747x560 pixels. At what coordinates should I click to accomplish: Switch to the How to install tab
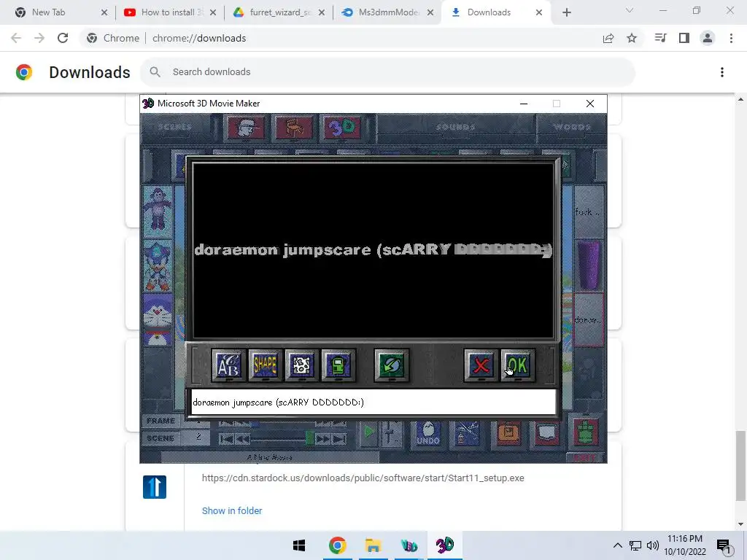click(172, 12)
